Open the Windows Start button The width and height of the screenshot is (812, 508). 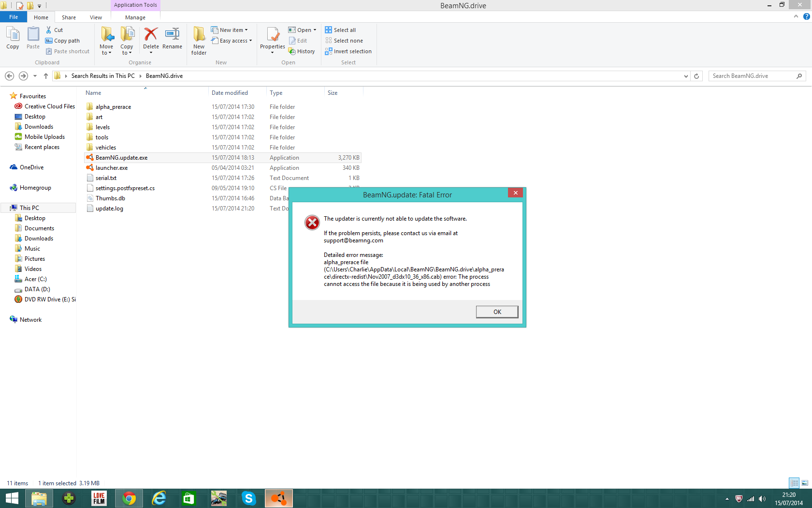point(12,498)
